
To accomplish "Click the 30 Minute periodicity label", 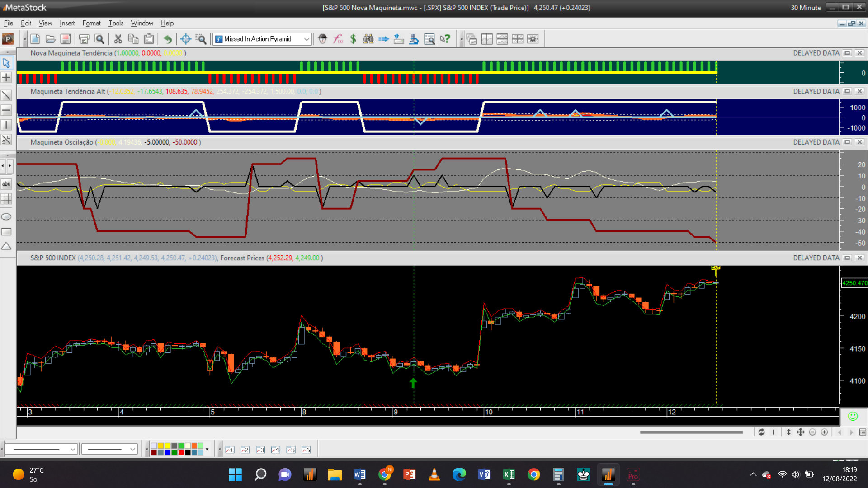I will (806, 8).
